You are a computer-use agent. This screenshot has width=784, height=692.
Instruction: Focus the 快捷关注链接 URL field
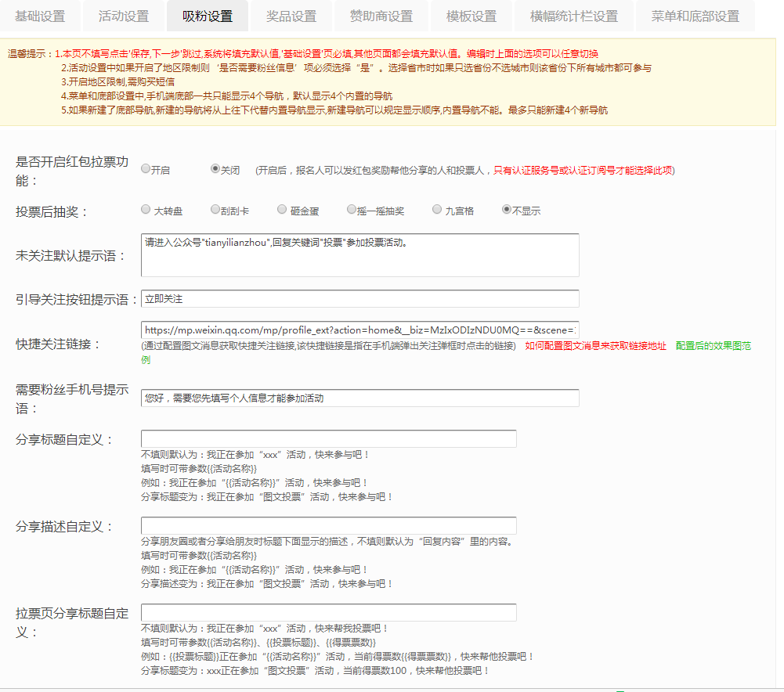[x=359, y=330]
